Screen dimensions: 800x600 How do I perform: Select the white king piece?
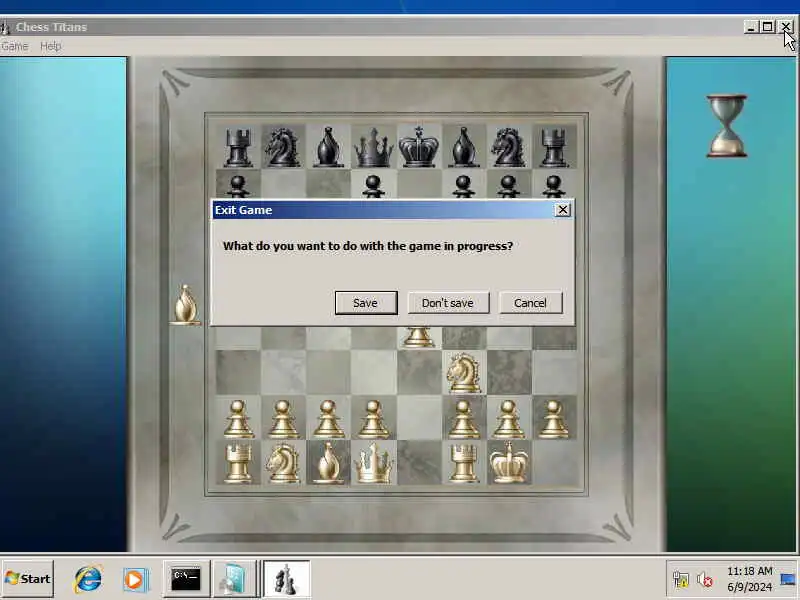click(508, 463)
